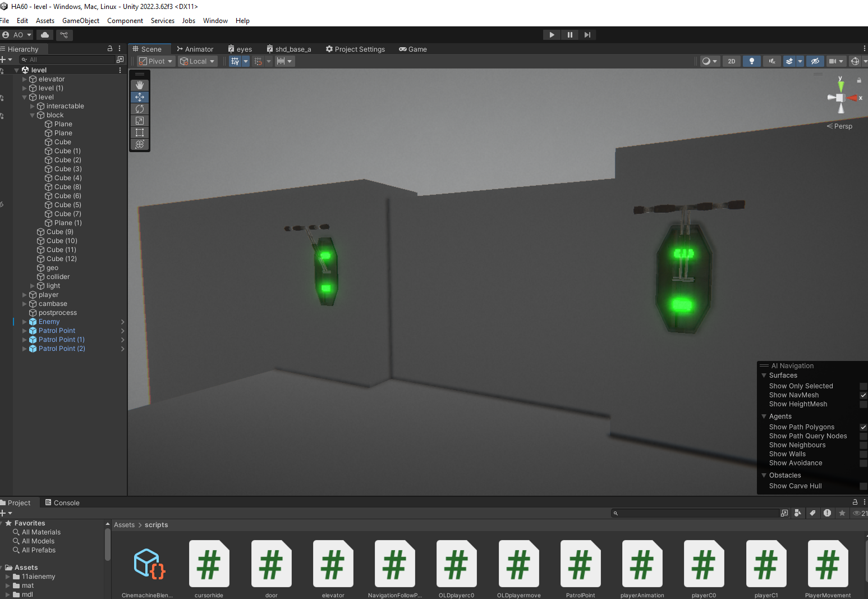Select Patrol Point (2) in Hierarchy

[62, 349]
